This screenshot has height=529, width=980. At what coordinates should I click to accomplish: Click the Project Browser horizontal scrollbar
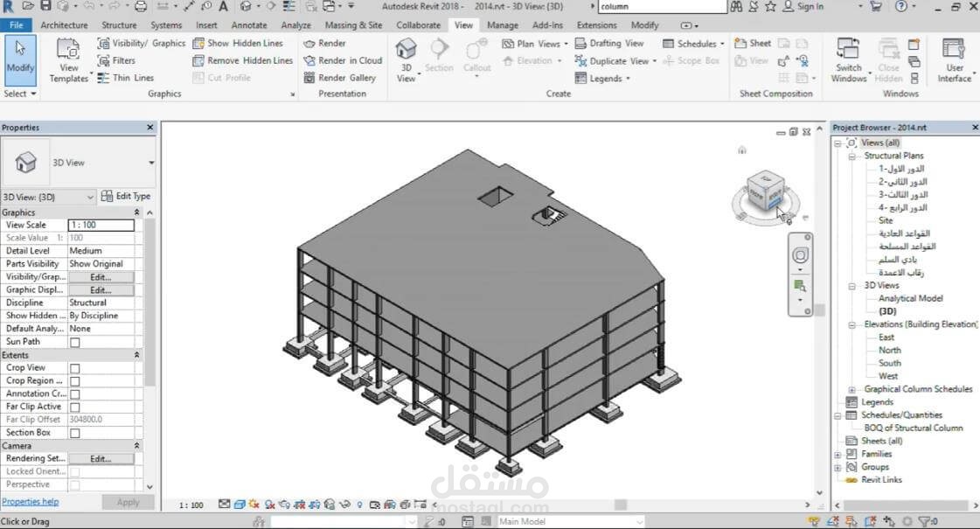[x=905, y=505]
